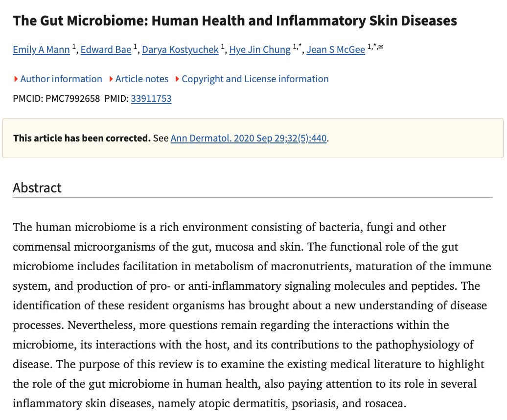This screenshot has height=420, width=507.
Task: Click the envelope icon after Jean S McGee
Action: tap(381, 47)
